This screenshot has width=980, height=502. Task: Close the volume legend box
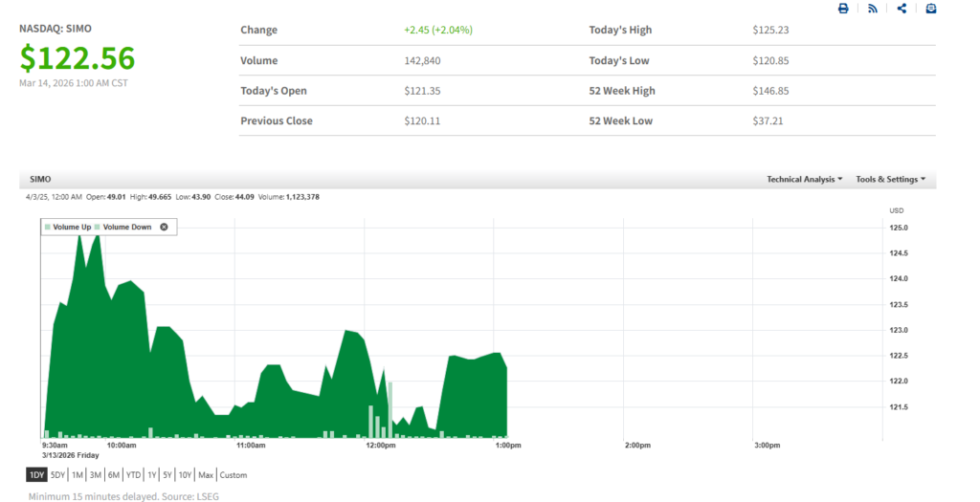coord(164,227)
